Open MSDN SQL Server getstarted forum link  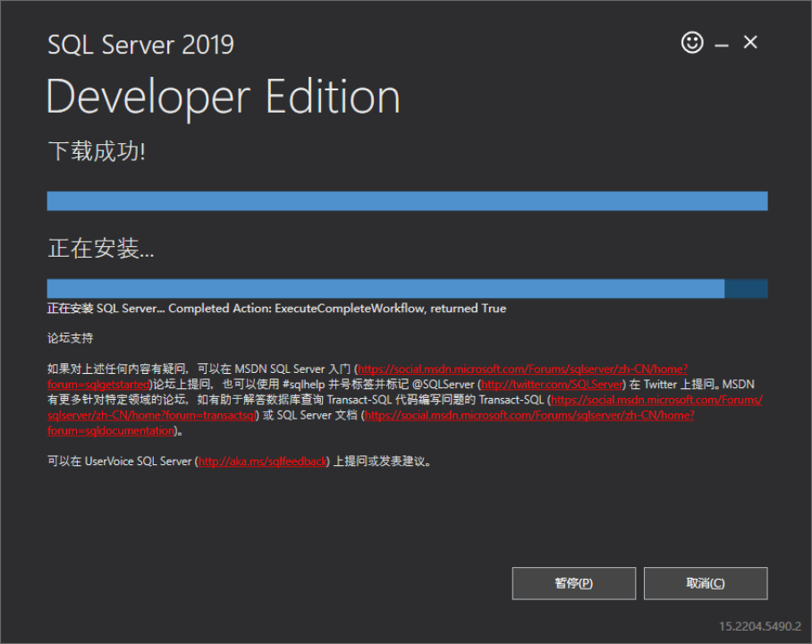click(522, 369)
